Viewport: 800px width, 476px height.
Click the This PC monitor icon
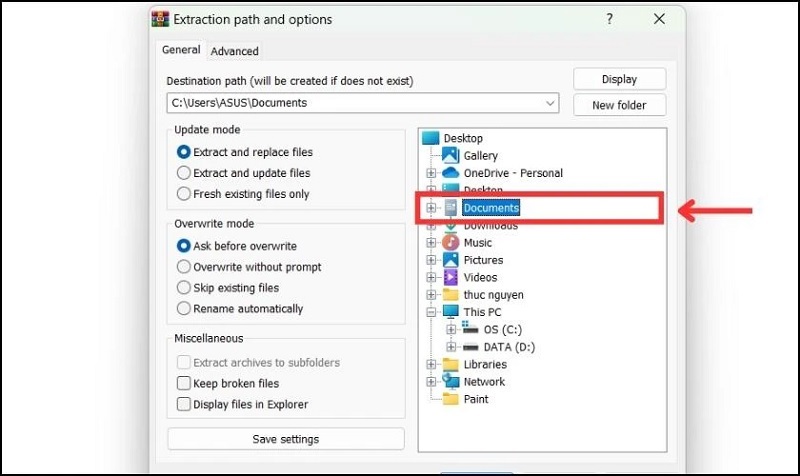450,312
